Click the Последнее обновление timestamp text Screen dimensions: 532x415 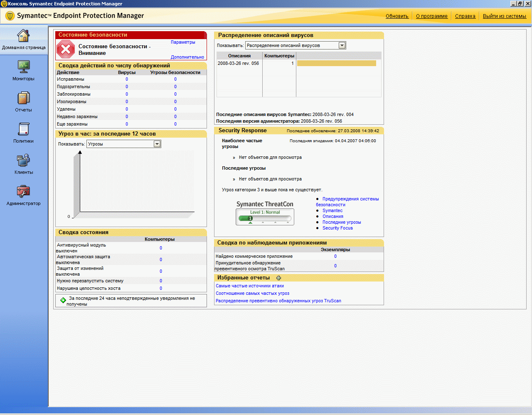tap(333, 131)
